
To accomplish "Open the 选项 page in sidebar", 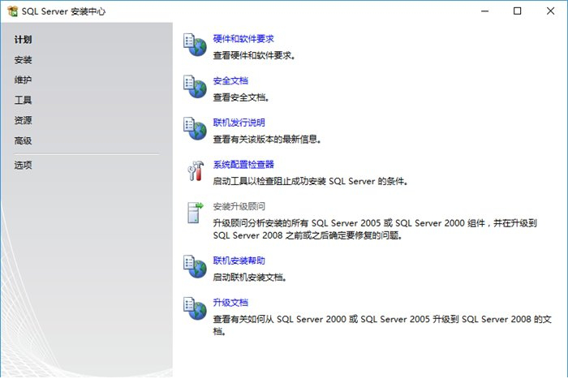I will click(23, 166).
